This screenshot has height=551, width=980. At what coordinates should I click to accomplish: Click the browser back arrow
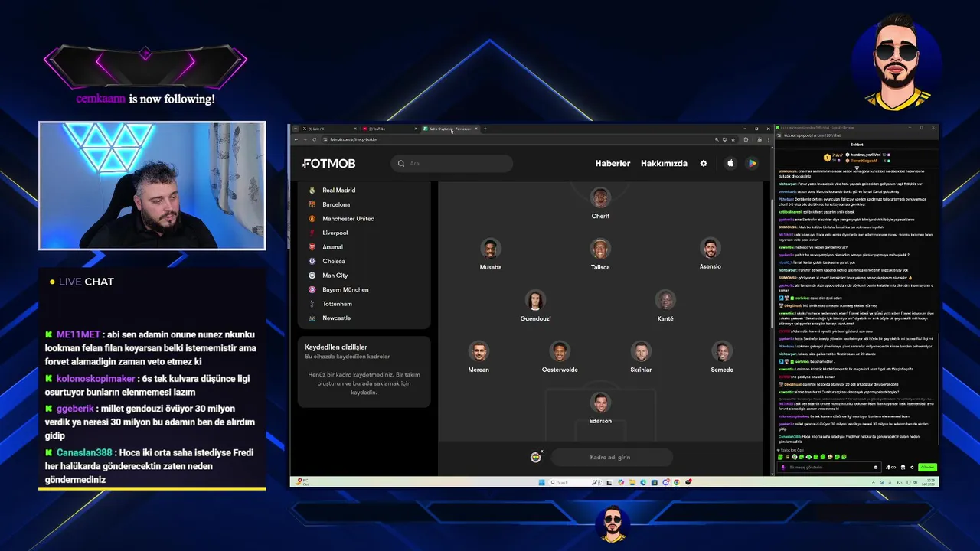click(296, 139)
